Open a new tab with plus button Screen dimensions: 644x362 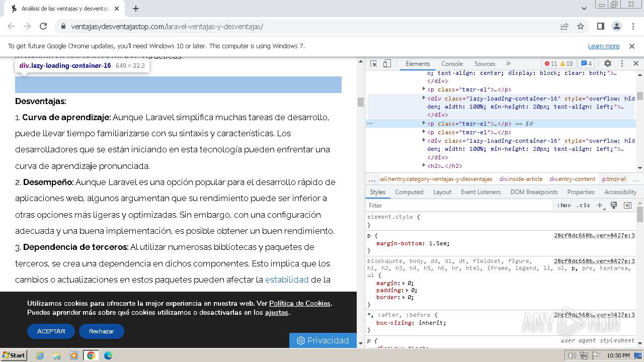click(x=136, y=9)
